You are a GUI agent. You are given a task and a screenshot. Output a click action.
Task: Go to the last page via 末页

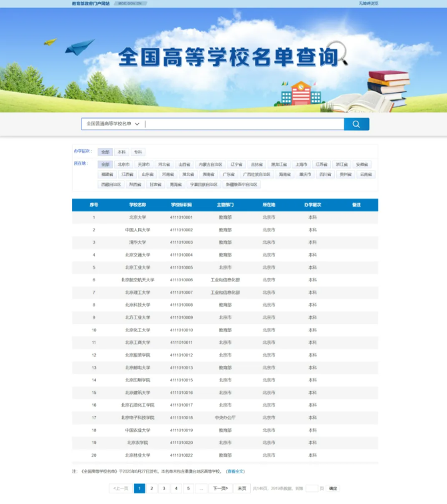click(242, 488)
